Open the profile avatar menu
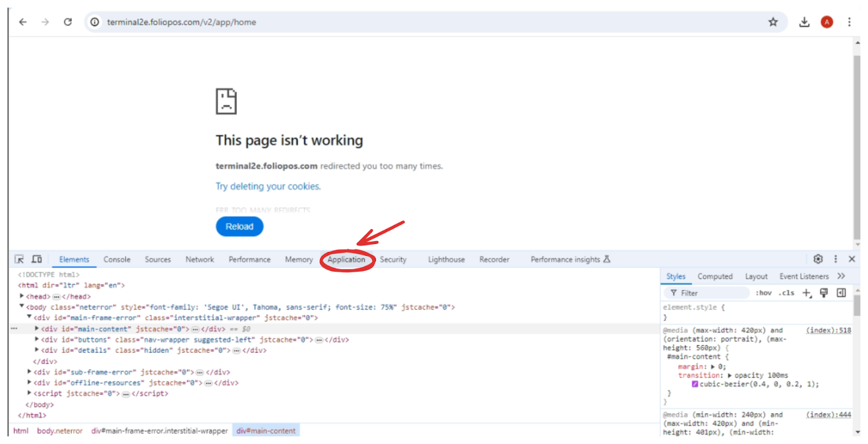The image size is (868, 444). (x=827, y=22)
